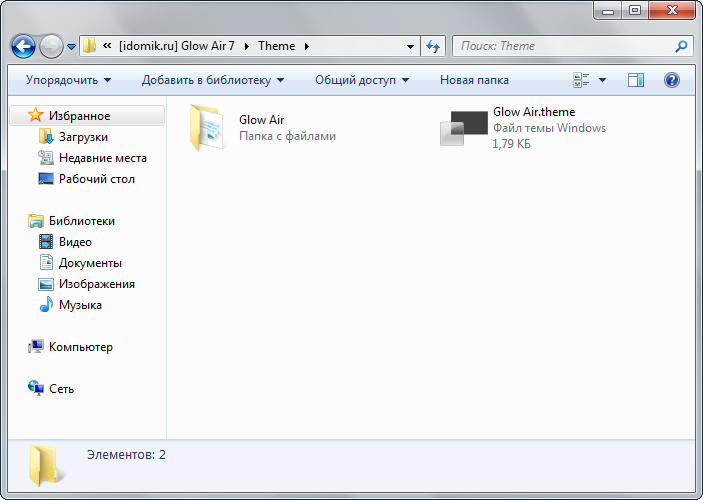Screen dimensions: 703x500
Task: Go back with the blue Back arrow
Action: [23, 46]
